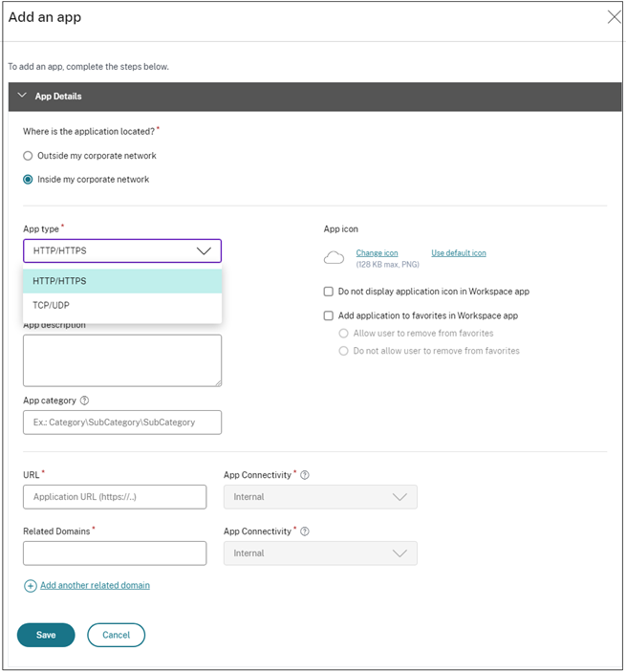Click help icon beside Related Domains App Connectivity

point(305,531)
